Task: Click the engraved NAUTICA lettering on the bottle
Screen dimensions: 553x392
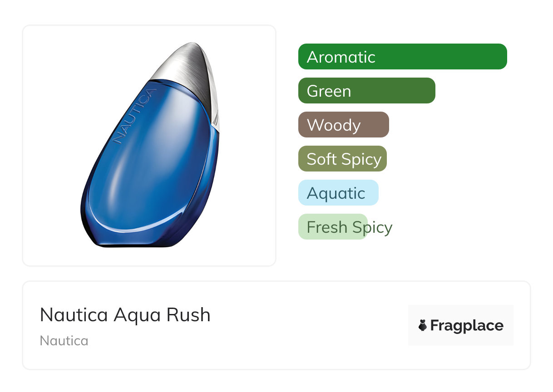Action: pyautogui.click(x=134, y=117)
